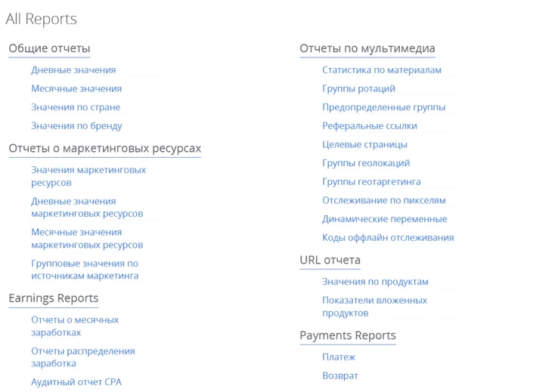Select Группы ротаций report link
Screen dimensions: 552x392
358,88
